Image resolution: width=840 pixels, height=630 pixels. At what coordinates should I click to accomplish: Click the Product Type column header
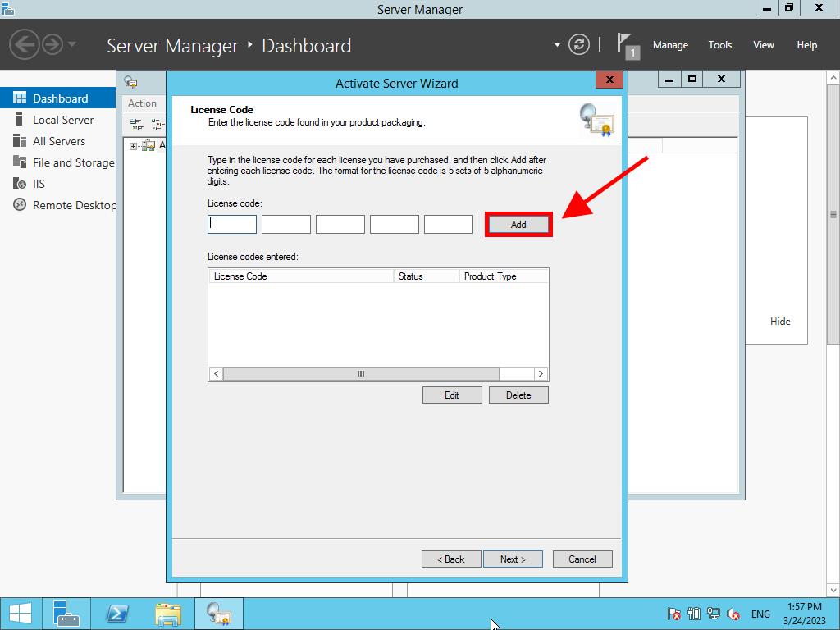pyautogui.click(x=504, y=276)
